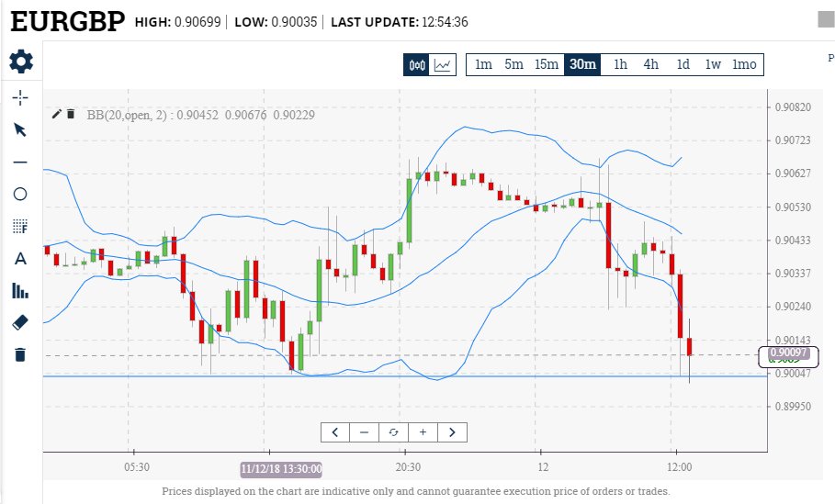The image size is (835, 504).
Task: Select the 4h timeframe
Action: tap(650, 64)
